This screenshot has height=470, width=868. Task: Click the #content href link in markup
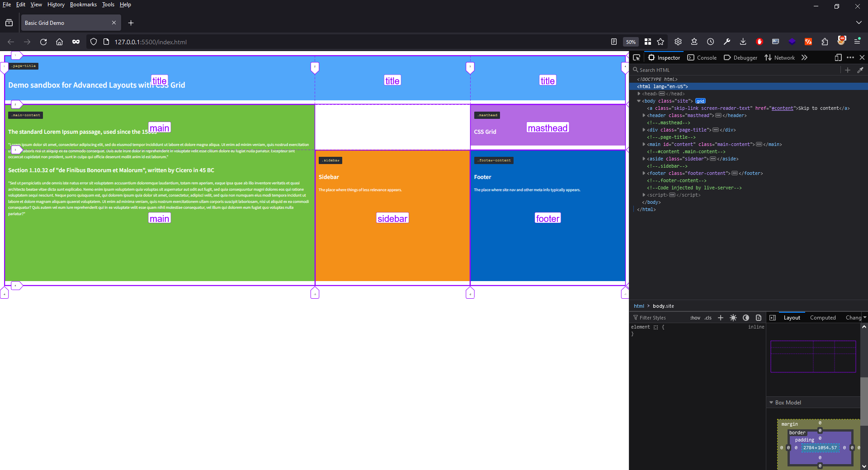pos(782,108)
